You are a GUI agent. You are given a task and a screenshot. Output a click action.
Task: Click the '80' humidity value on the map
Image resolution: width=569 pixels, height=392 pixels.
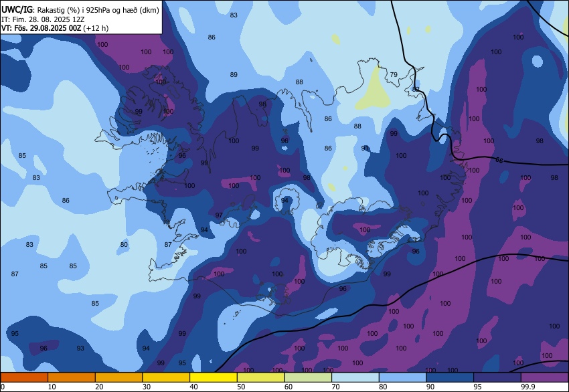click(124, 245)
